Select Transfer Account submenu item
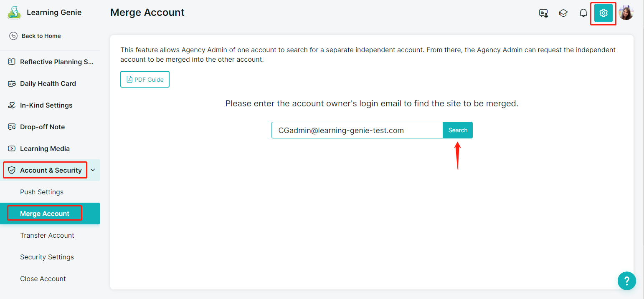Screen dimensions: 644x299 [47, 235]
